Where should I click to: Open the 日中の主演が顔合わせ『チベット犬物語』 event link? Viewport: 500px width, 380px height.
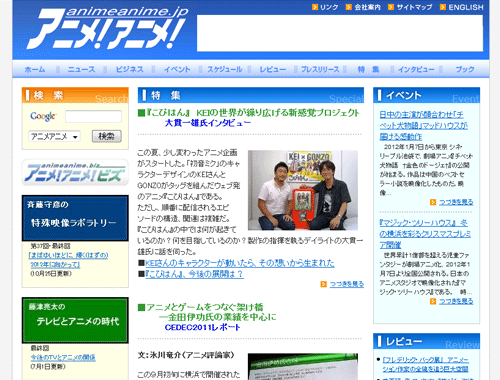point(423,126)
